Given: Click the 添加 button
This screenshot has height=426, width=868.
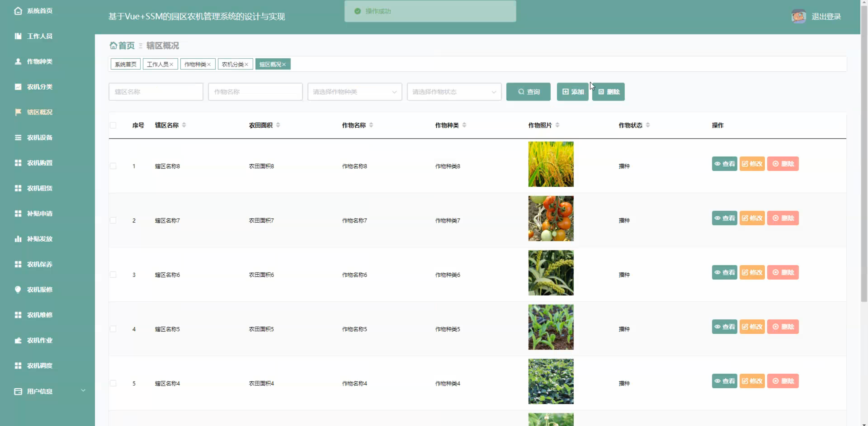Looking at the screenshot, I should (573, 92).
